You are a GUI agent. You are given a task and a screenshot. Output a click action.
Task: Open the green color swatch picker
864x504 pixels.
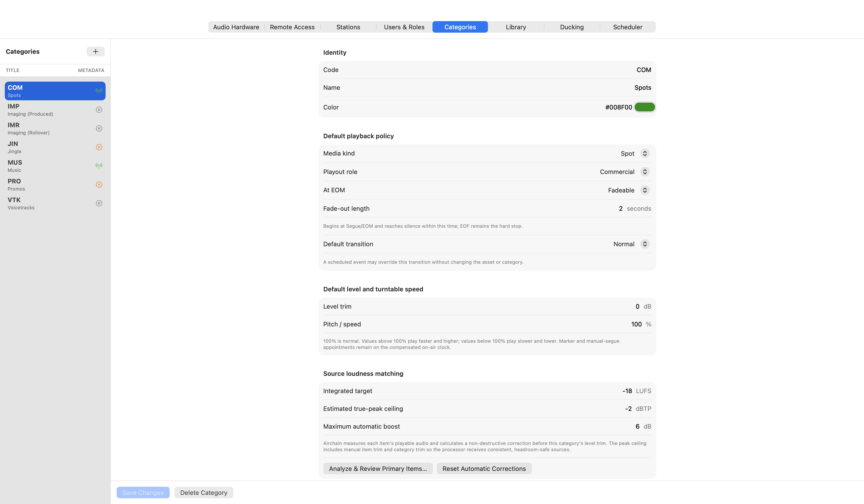(x=645, y=107)
